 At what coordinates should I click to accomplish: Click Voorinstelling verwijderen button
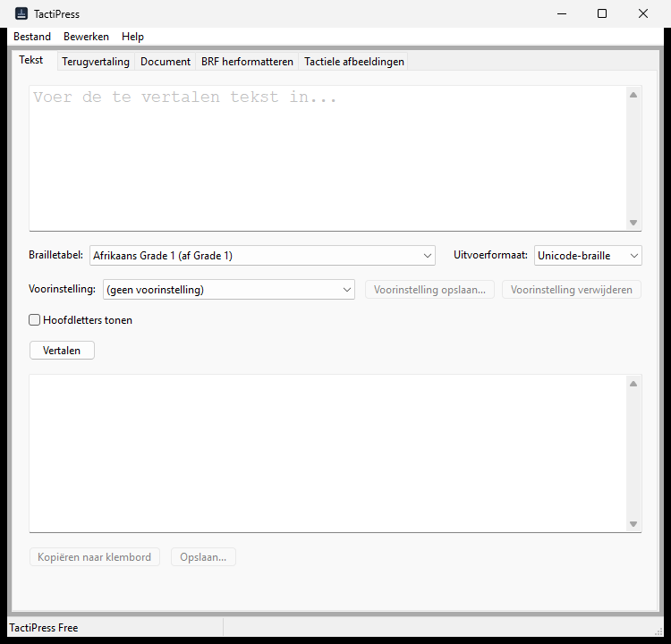(x=572, y=290)
